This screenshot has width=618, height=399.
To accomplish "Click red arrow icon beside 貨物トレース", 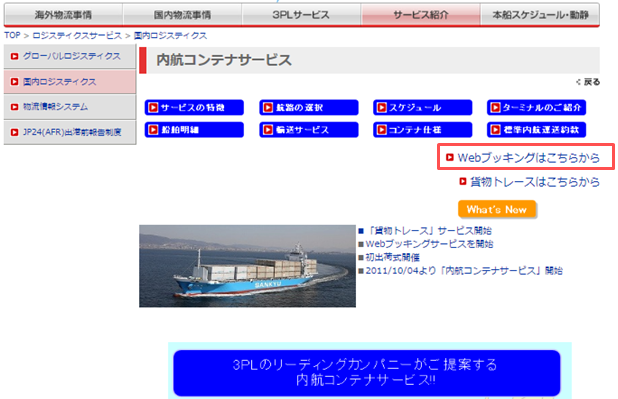I will point(463,181).
